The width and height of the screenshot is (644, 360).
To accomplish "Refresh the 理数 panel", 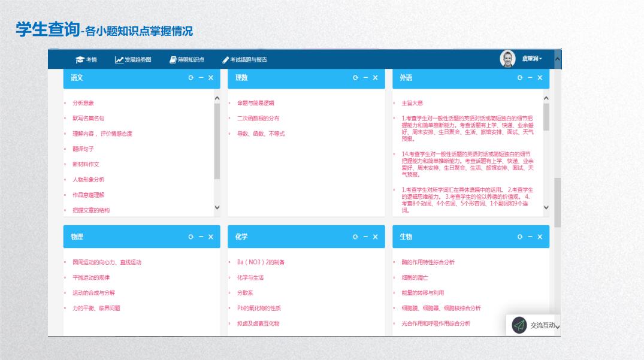I will [355, 78].
